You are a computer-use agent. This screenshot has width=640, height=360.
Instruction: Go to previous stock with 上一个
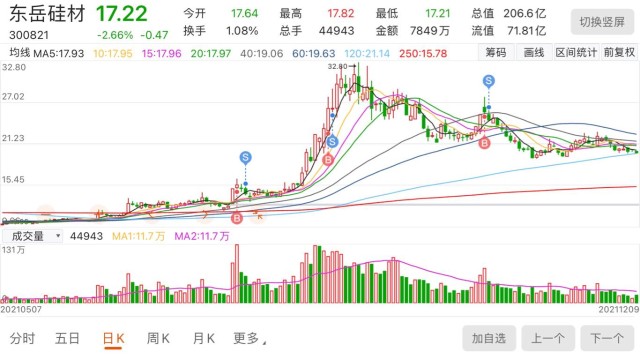click(x=548, y=338)
